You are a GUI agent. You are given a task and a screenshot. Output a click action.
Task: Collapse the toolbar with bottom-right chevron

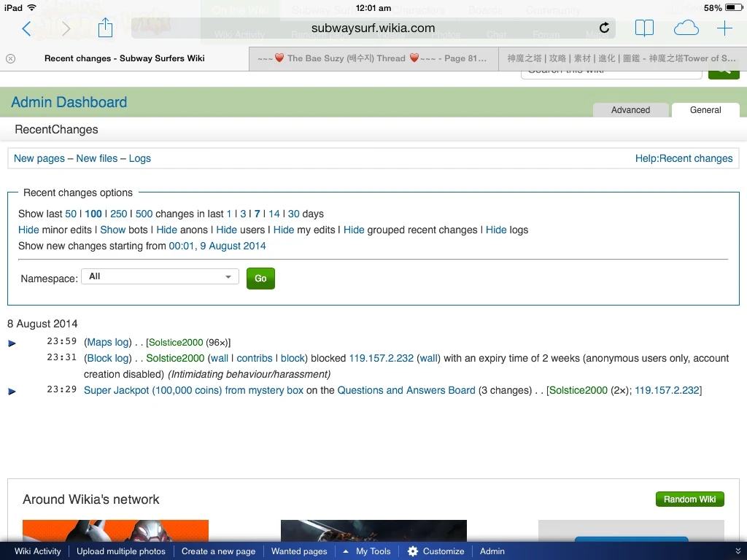(x=738, y=551)
